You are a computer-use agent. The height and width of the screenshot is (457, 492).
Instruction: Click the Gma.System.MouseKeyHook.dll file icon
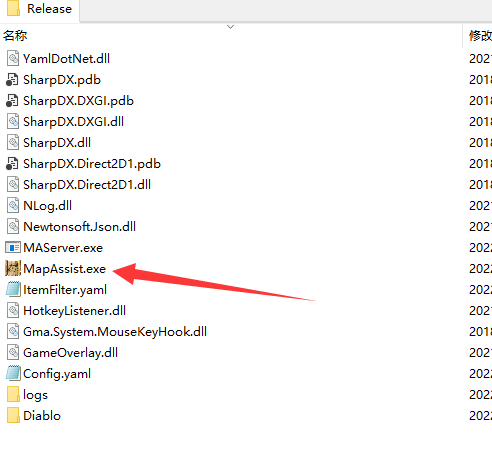pos(13,332)
